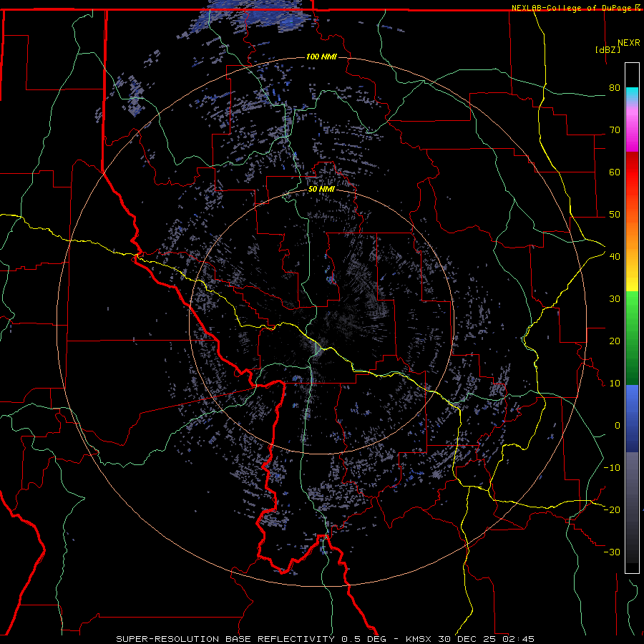Click the -30 value on the dBZ scale
The height and width of the screenshot is (644, 644).
pyautogui.click(x=612, y=552)
